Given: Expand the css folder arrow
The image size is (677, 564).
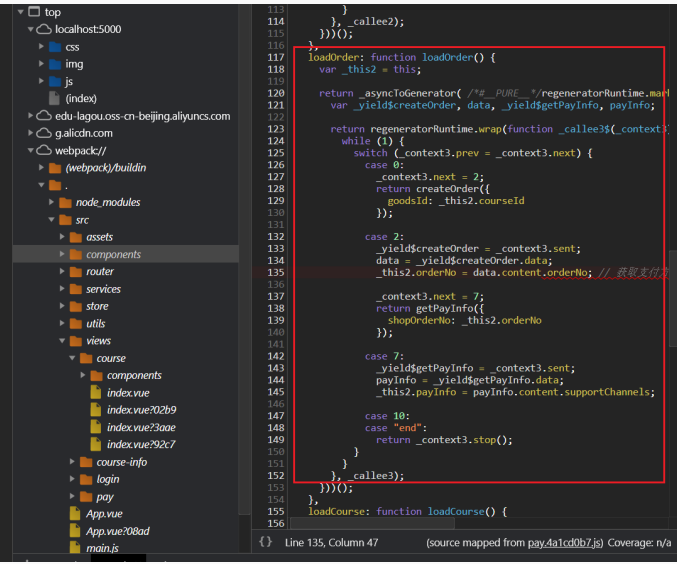Looking at the screenshot, I should (41, 46).
